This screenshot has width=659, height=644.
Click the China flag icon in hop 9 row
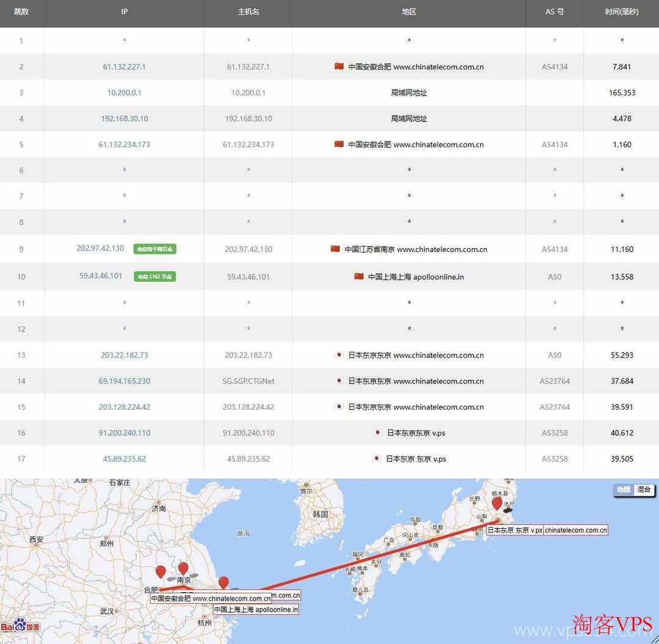point(335,249)
